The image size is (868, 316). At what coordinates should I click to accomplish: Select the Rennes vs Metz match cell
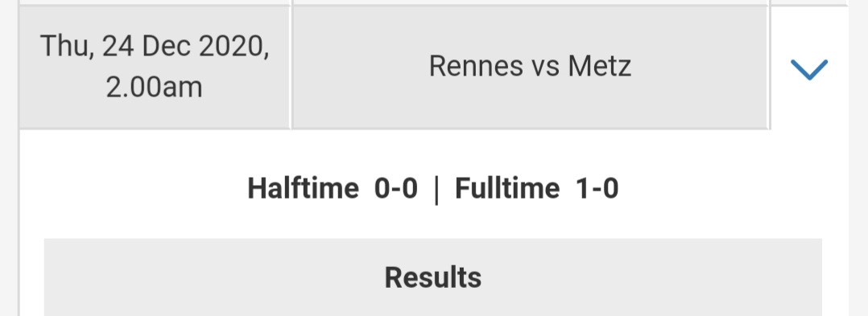coord(530,67)
